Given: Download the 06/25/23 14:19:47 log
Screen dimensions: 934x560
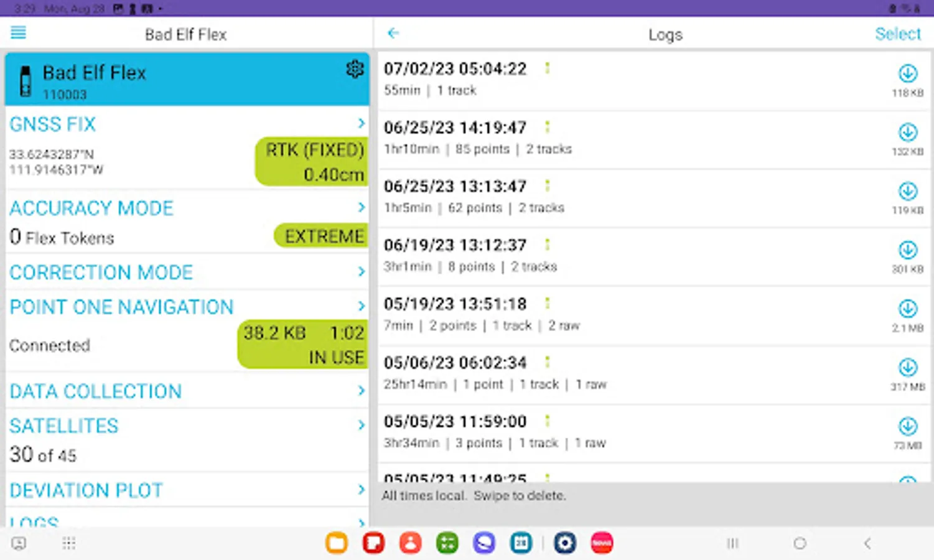Looking at the screenshot, I should [908, 132].
